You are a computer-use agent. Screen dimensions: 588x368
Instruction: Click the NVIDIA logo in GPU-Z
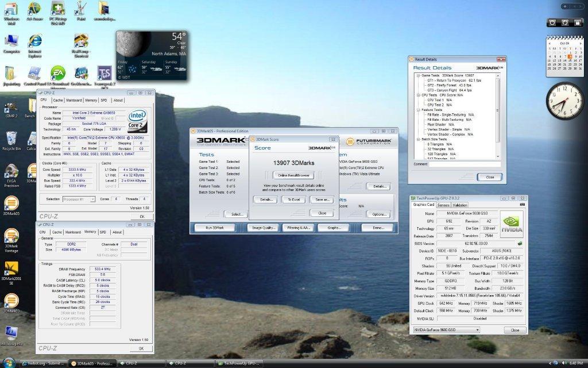tap(512, 224)
